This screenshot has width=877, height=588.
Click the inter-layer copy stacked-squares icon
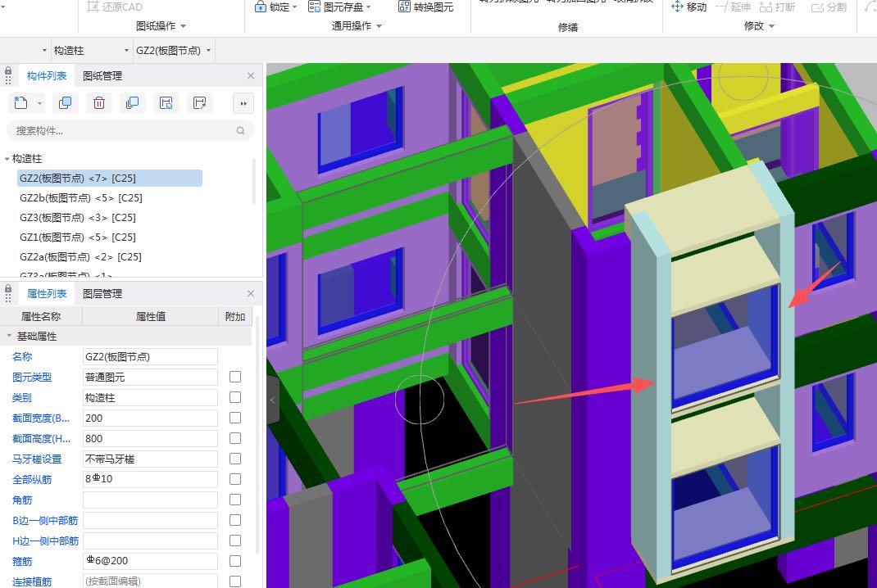(133, 103)
